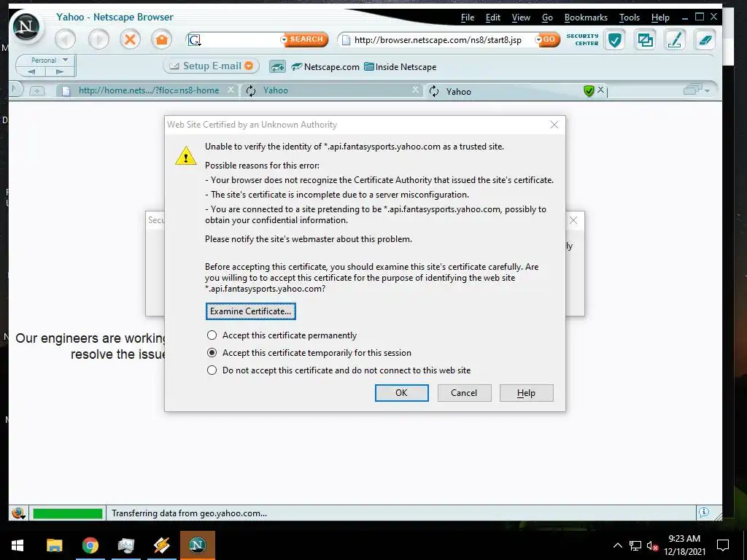Click status bar browser icon
Screen dimensions: 747x560
click(x=18, y=513)
